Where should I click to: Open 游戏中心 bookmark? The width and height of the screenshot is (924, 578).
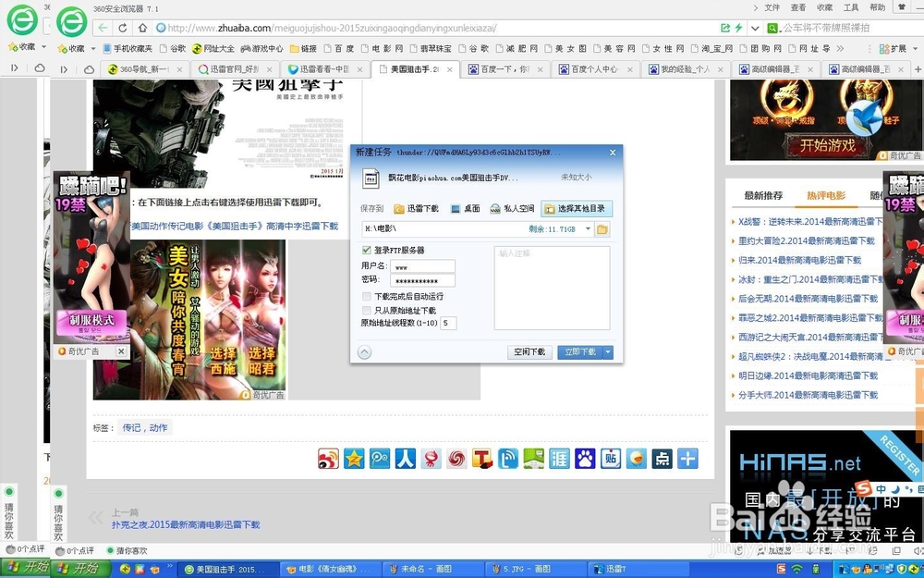[x=261, y=48]
